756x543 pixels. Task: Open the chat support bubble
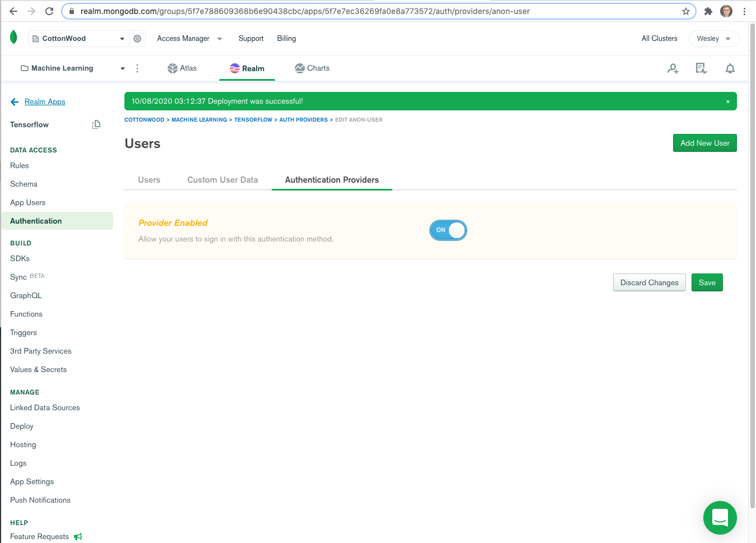tap(720, 518)
